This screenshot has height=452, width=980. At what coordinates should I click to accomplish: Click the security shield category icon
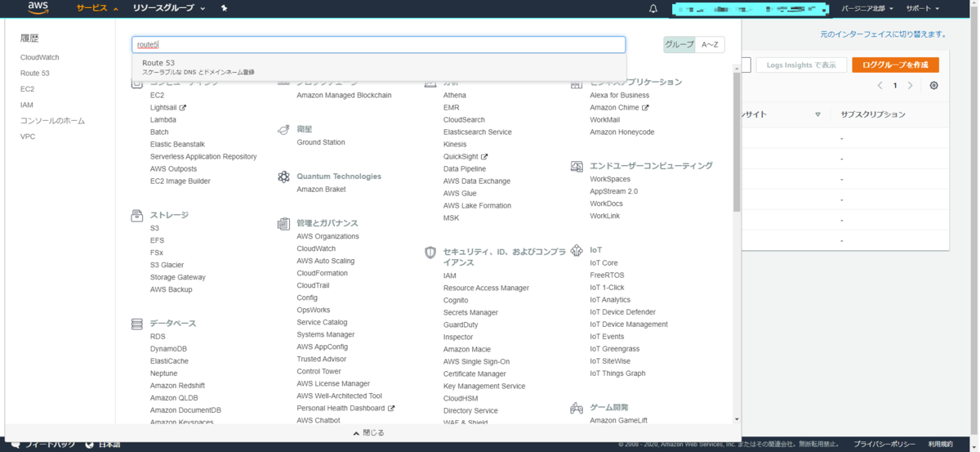pyautogui.click(x=430, y=253)
